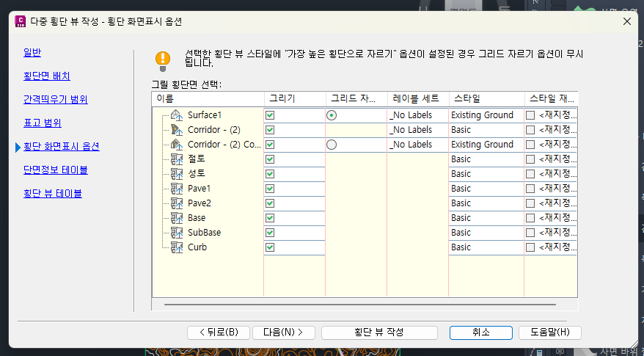Go to the 일반 wizard page

click(32, 52)
